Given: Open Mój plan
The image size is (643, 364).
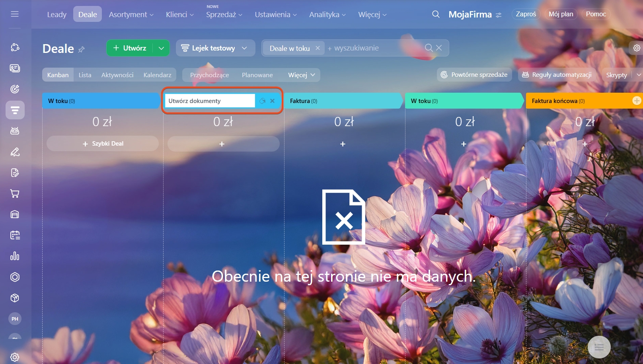Looking at the screenshot, I should coord(561,14).
